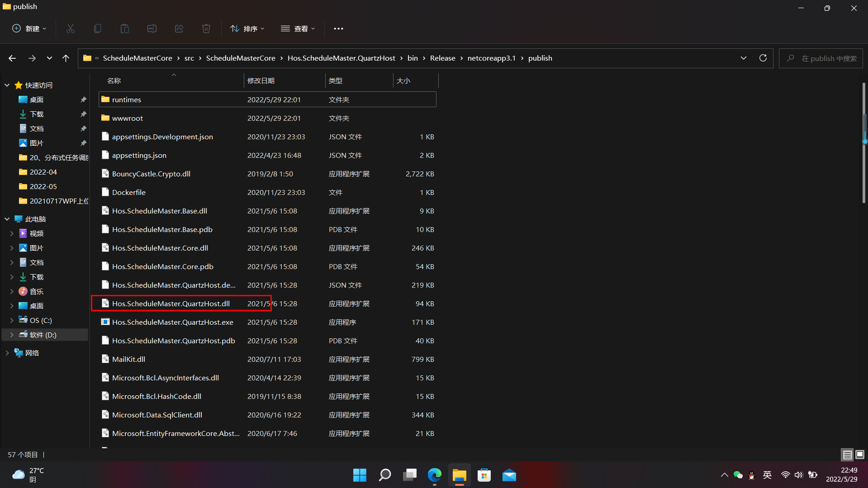Switch to large thumbnails view icon

[x=860, y=455]
